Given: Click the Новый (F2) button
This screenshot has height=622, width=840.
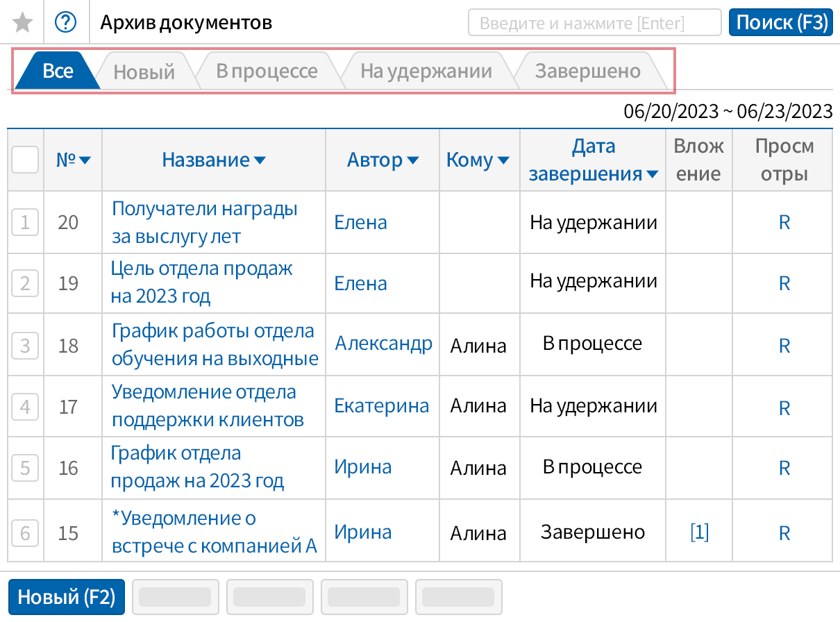Looking at the screenshot, I should (x=66, y=596).
